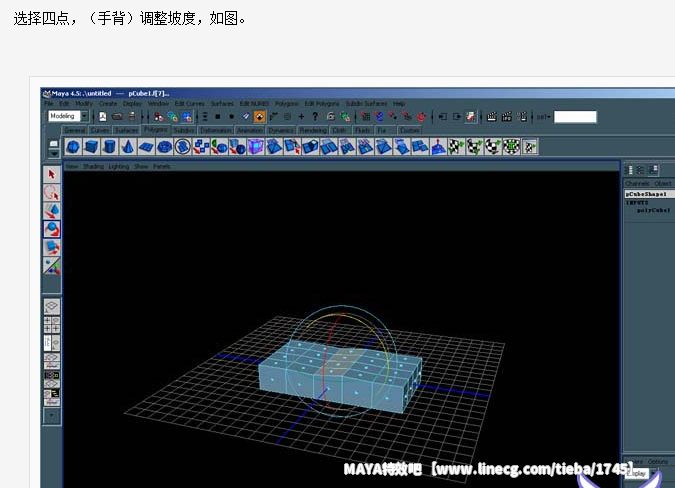Toggle the square selection mask button
675x488 pixels.
tap(218, 117)
